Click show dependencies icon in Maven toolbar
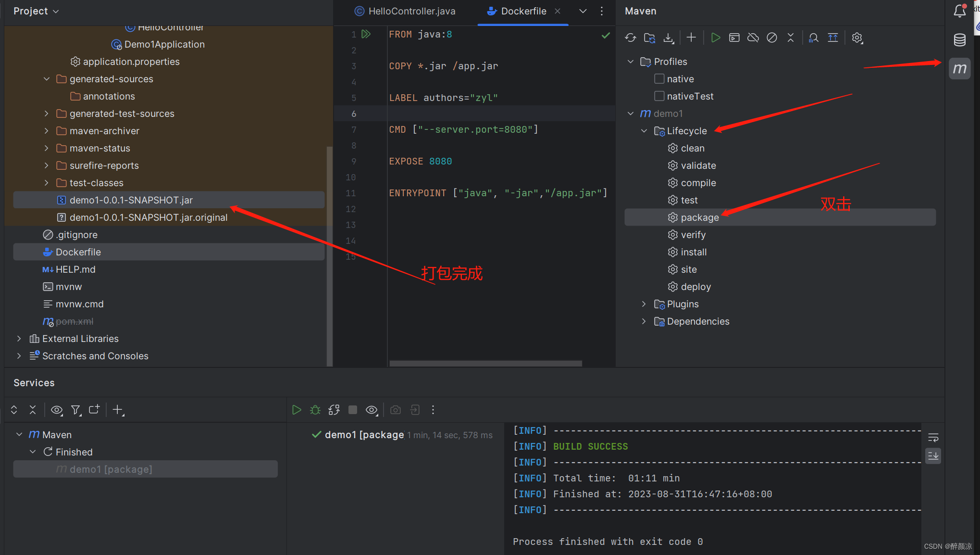The image size is (980, 555). [x=833, y=38]
